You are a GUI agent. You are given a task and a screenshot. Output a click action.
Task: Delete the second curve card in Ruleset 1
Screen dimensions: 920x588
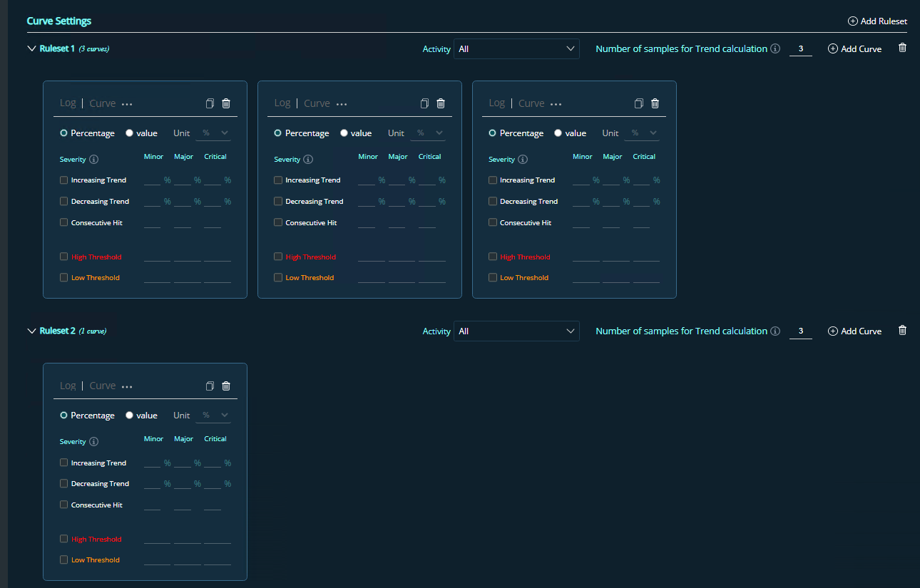click(x=441, y=103)
